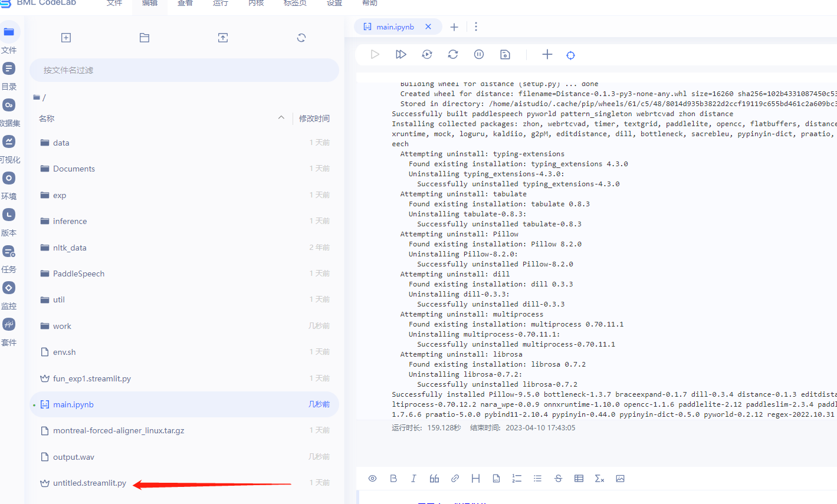Sort files by 修改时间 column header
837x504 pixels.
click(314, 118)
